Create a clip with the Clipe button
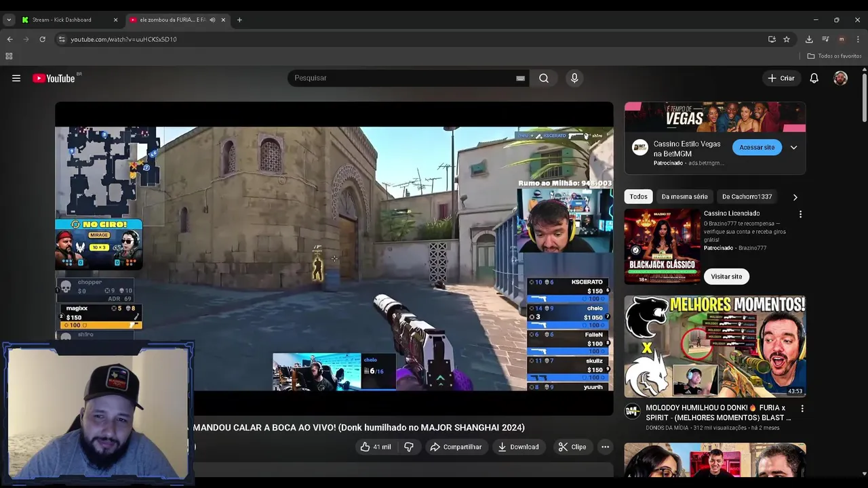This screenshot has width=868, height=488. pos(572,447)
